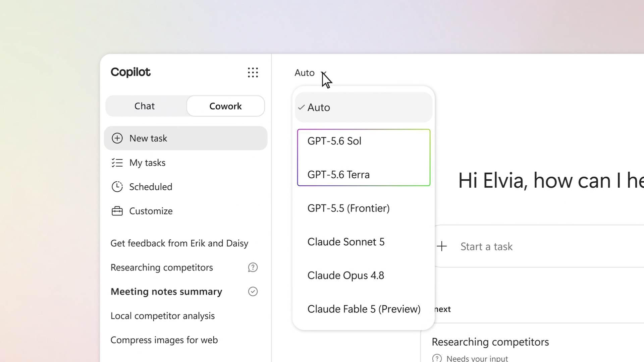Click the Needs your input status text
Viewport: 644px width, 362px height.
tap(477, 358)
